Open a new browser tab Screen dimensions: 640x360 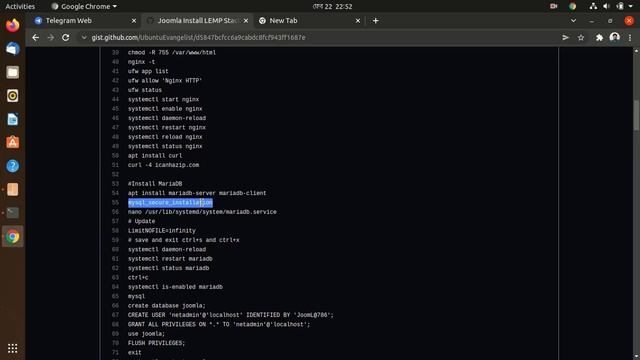376,20
